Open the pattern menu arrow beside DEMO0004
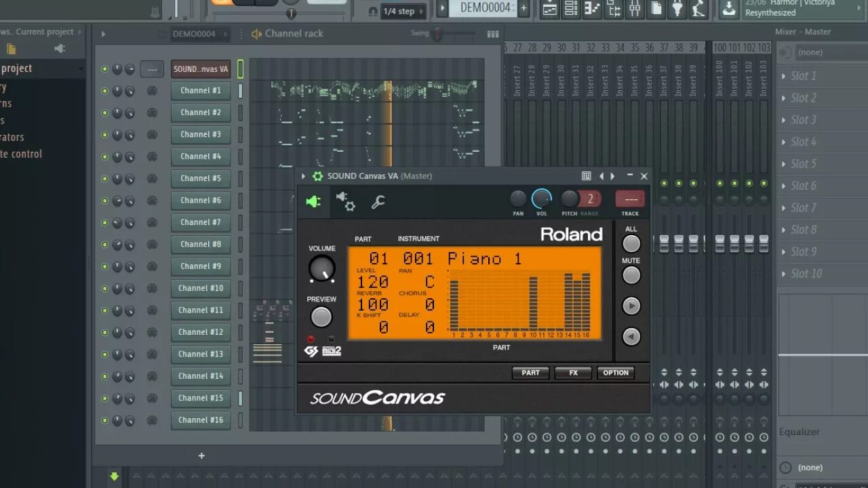 click(x=443, y=8)
